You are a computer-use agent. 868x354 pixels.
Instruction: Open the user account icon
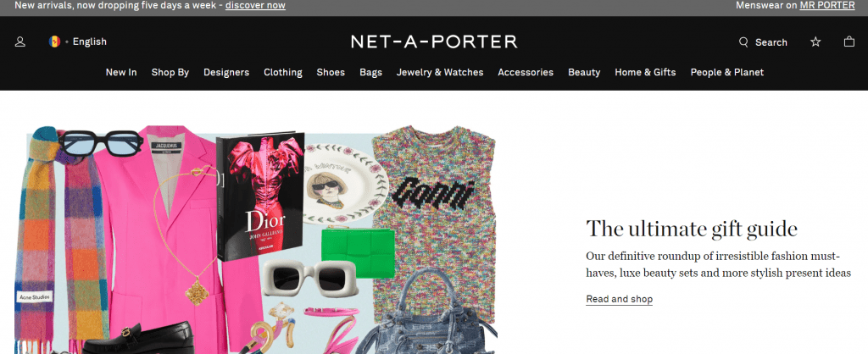[20, 41]
